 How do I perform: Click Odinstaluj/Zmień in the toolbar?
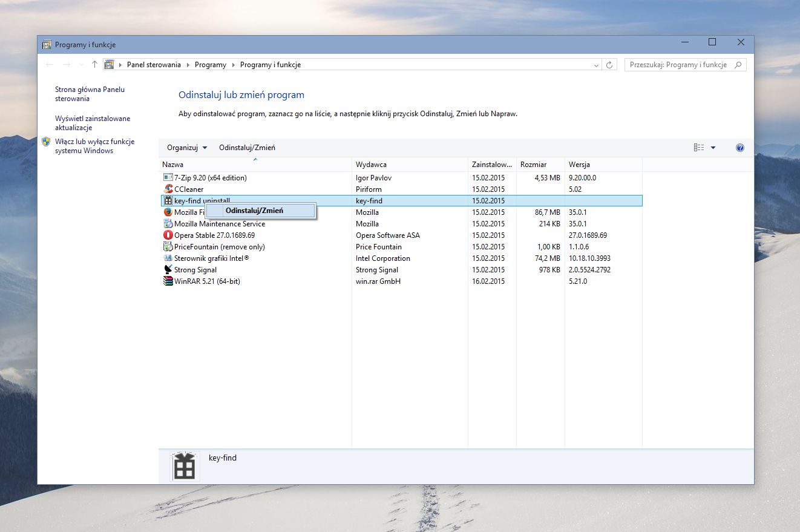tap(247, 148)
